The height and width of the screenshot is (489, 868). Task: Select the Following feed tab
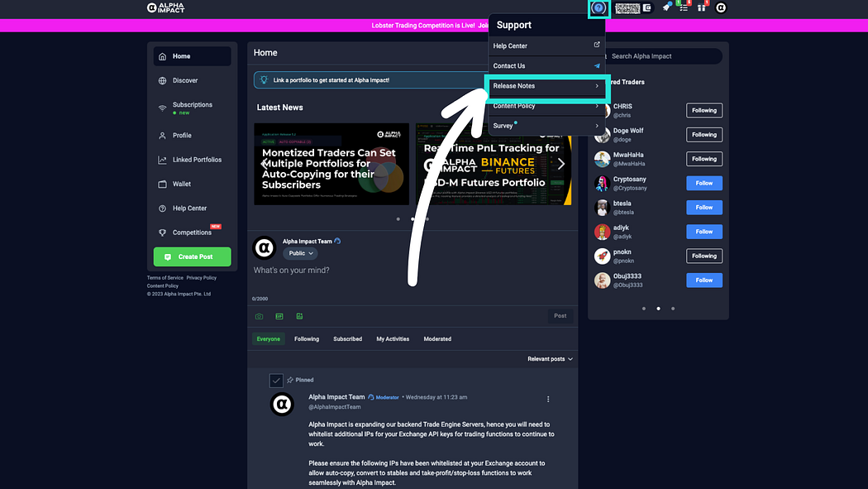(x=307, y=339)
